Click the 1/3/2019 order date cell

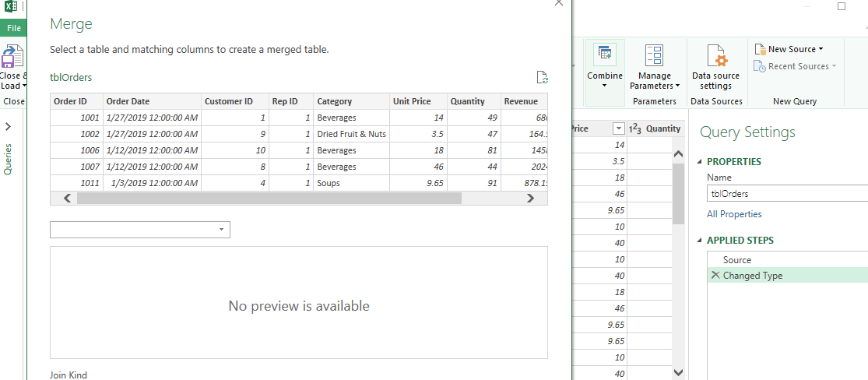(x=152, y=183)
